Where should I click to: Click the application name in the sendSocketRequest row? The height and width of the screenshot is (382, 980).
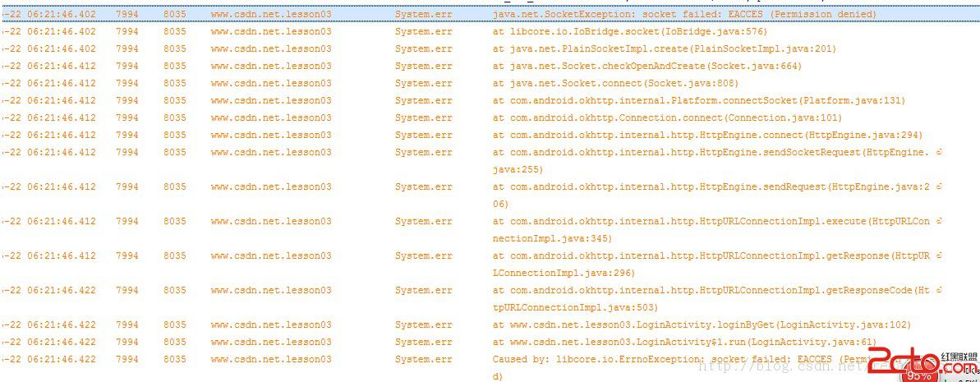[x=271, y=152]
